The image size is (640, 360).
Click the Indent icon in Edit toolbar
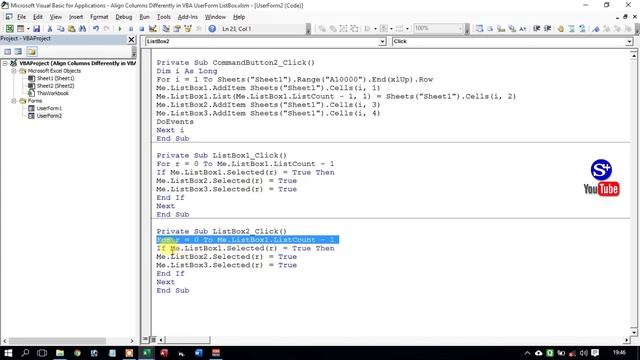[536, 29]
